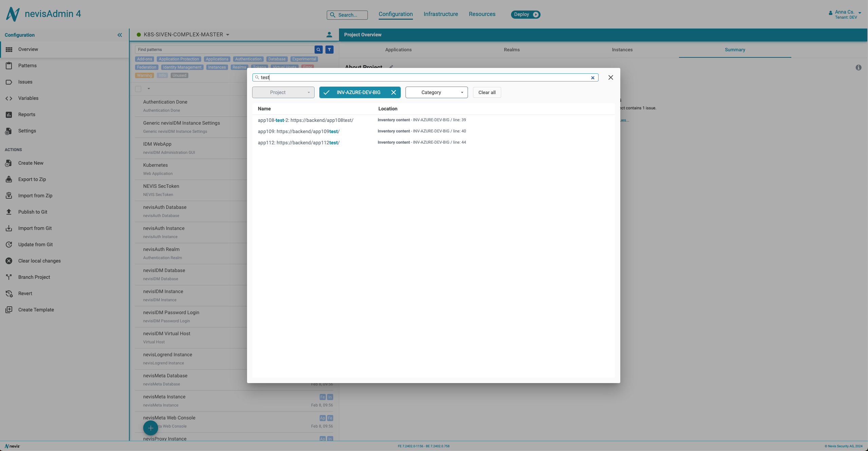
Task: Open the Configuration top menu
Action: click(x=396, y=14)
